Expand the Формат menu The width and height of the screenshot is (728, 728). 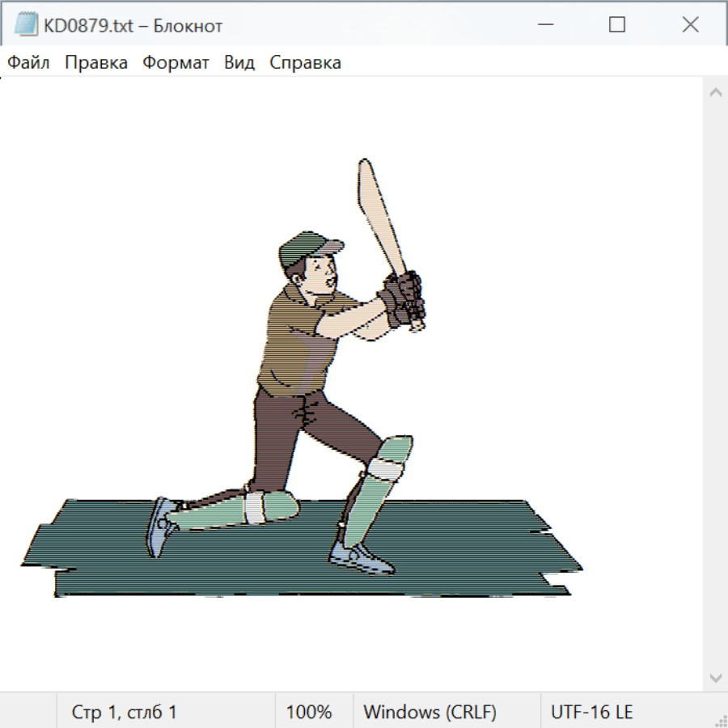(176, 63)
